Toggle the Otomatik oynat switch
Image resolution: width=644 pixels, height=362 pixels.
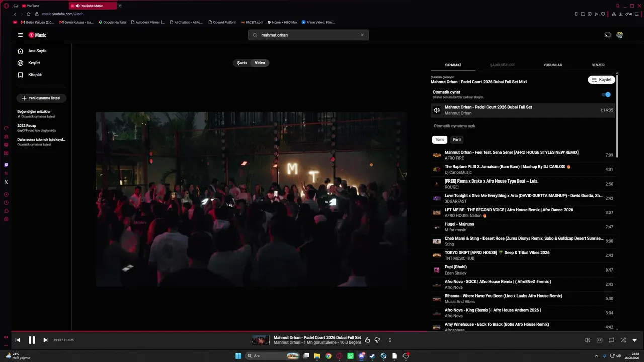pyautogui.click(x=606, y=94)
